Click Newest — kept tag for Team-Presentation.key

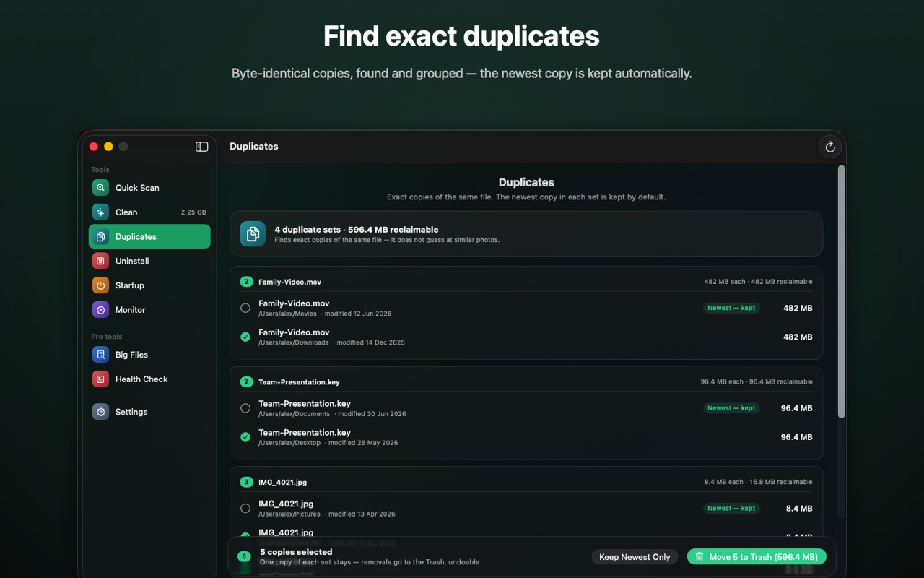pos(731,408)
